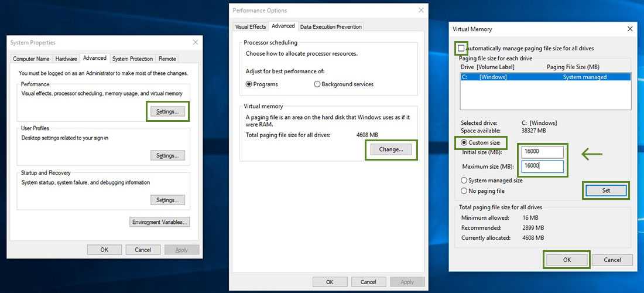The image size is (644, 293).
Task: Click 4608 MB total paging file value in Performance Options
Action: click(367, 135)
